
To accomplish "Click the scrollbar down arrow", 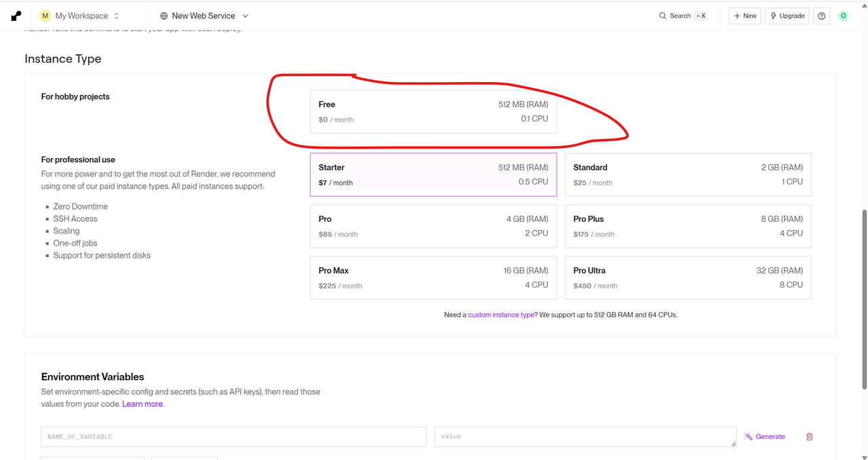I will 864,457.
